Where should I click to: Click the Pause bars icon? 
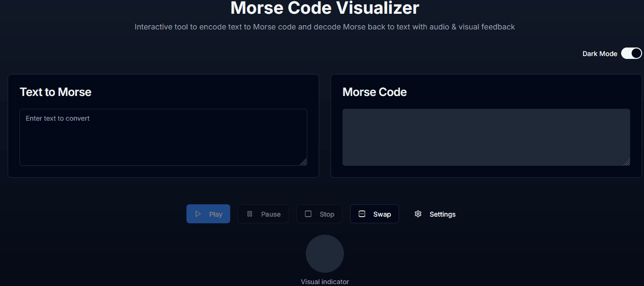click(250, 214)
